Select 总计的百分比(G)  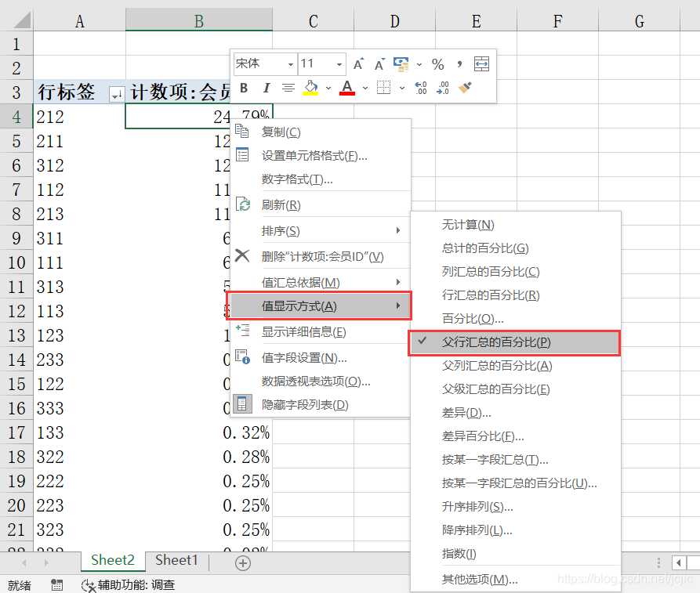click(x=515, y=248)
